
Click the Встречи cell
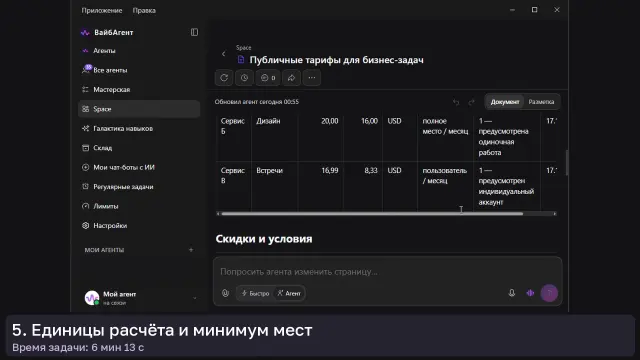coord(274,186)
